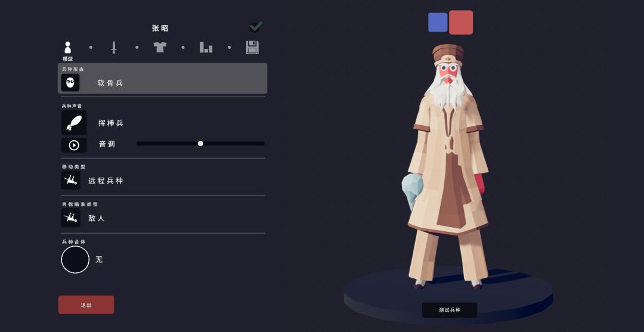Open the 无 unit combine option
The height and width of the screenshot is (332, 644).
[99, 260]
